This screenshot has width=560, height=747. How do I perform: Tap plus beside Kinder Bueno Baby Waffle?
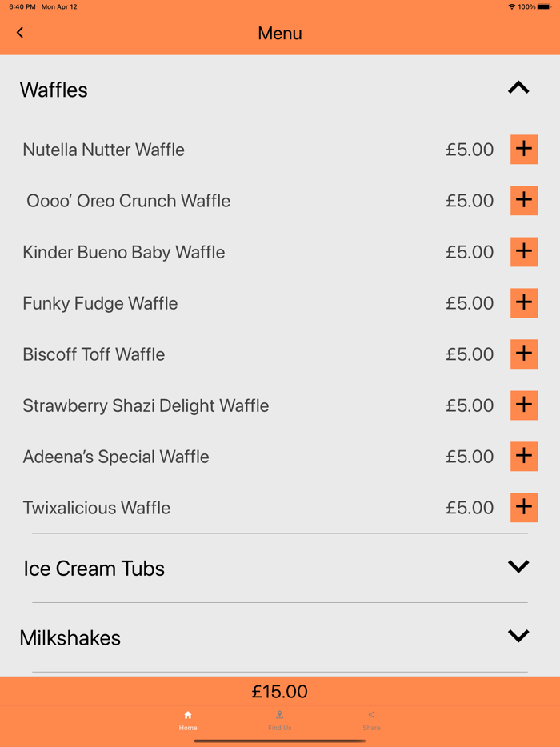pos(524,252)
